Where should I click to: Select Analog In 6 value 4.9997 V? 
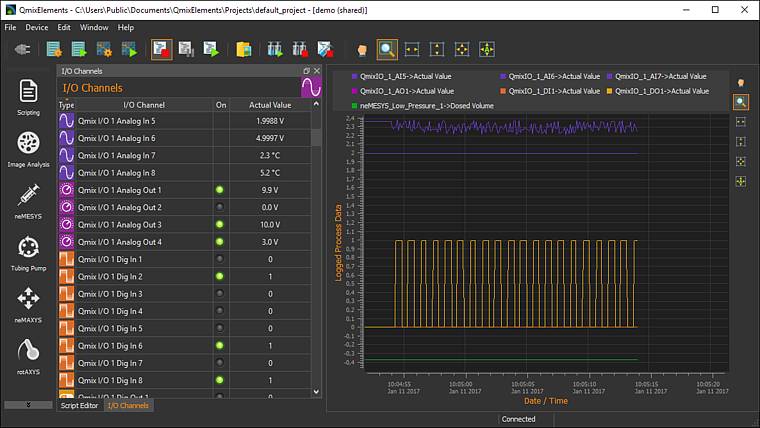[x=270, y=138]
